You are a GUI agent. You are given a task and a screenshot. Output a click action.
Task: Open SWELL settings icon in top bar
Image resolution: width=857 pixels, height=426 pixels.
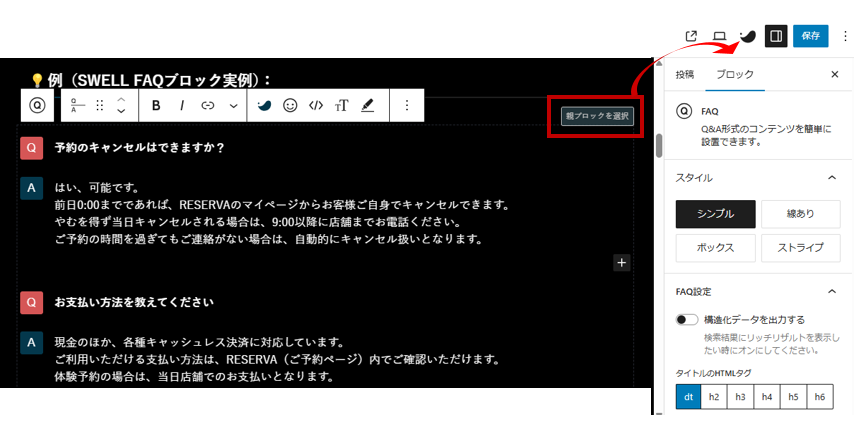748,36
